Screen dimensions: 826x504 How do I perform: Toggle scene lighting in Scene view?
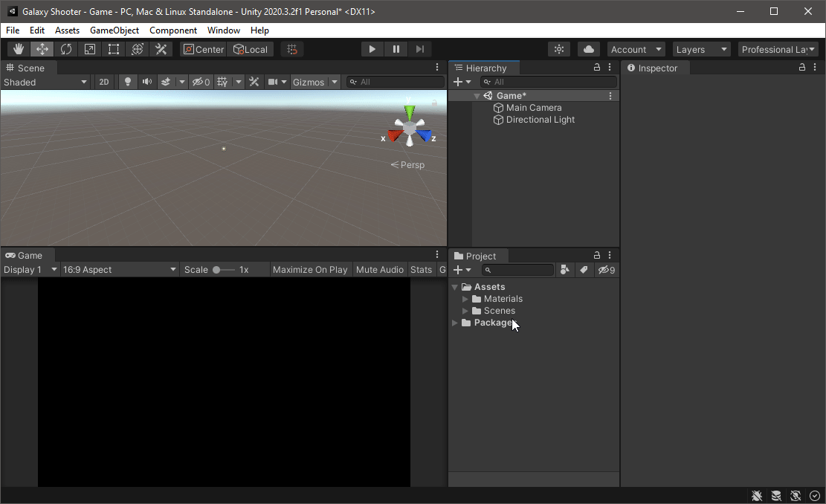click(127, 82)
